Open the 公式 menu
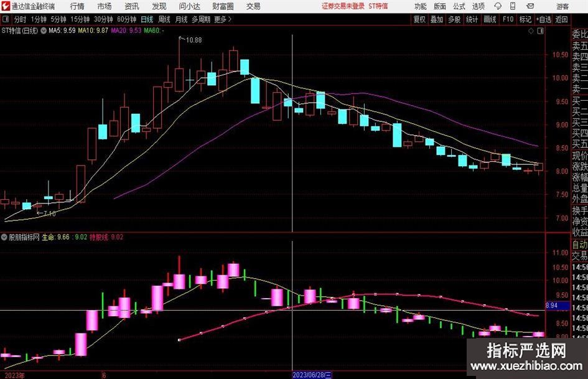The width and height of the screenshot is (588, 379). pos(459,6)
